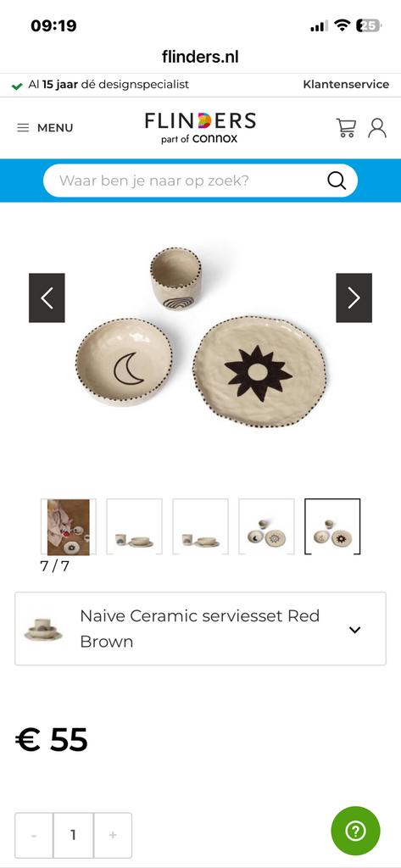Click the search magnifier icon
Screen dimensions: 401x868
pyautogui.click(x=337, y=181)
